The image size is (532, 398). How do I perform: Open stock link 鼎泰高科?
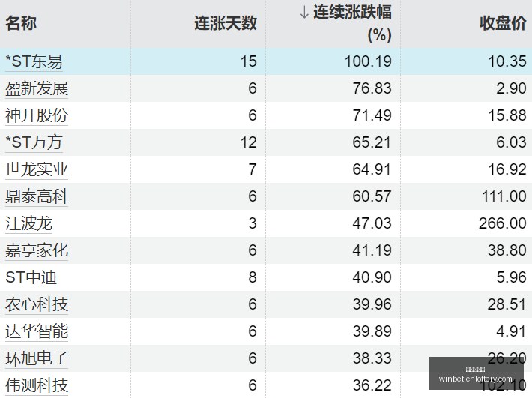pyautogui.click(x=37, y=196)
